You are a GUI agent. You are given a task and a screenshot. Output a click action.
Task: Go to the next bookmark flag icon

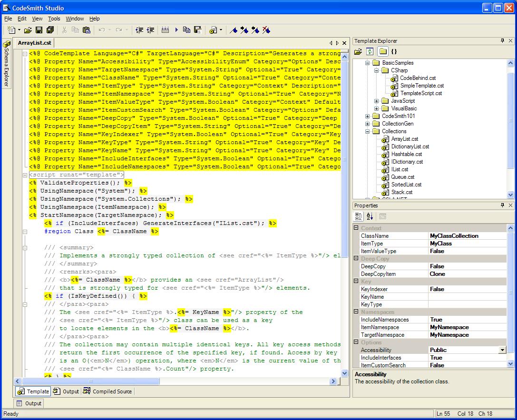point(244,30)
